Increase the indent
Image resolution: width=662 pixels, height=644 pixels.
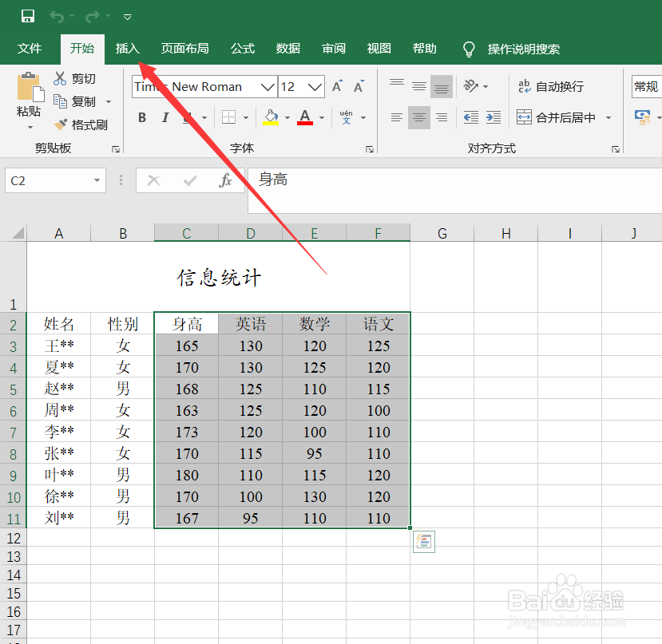pos(494,117)
